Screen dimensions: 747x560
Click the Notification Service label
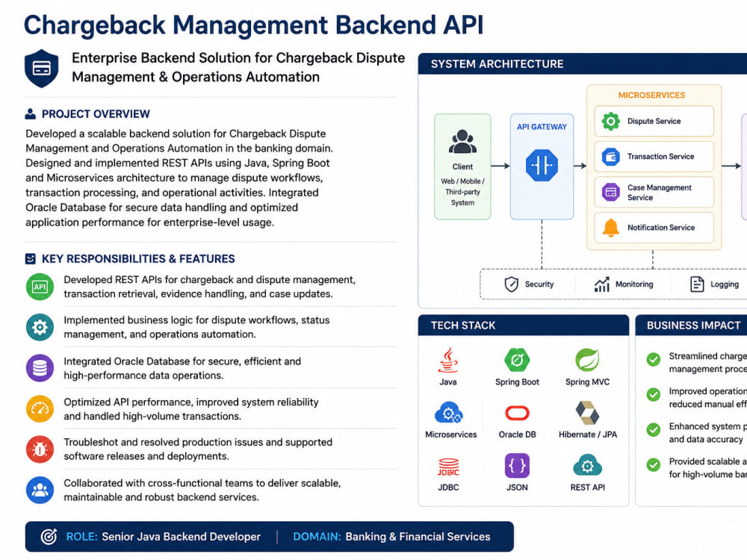point(661,228)
